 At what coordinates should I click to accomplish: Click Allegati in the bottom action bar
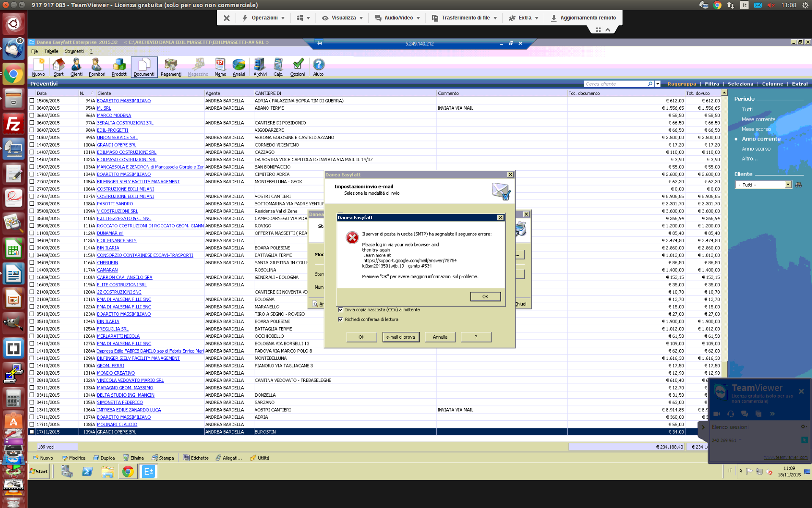point(229,458)
